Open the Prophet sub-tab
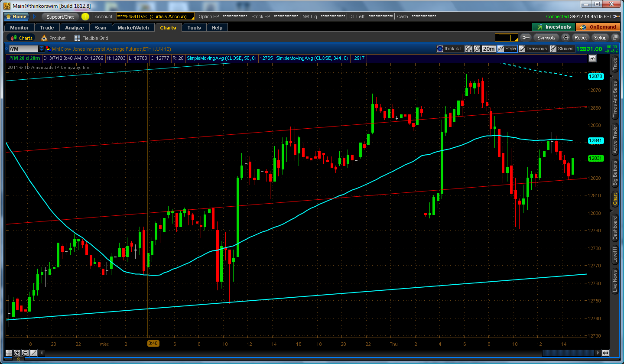Viewport: 624px width, 364px height. click(x=53, y=38)
